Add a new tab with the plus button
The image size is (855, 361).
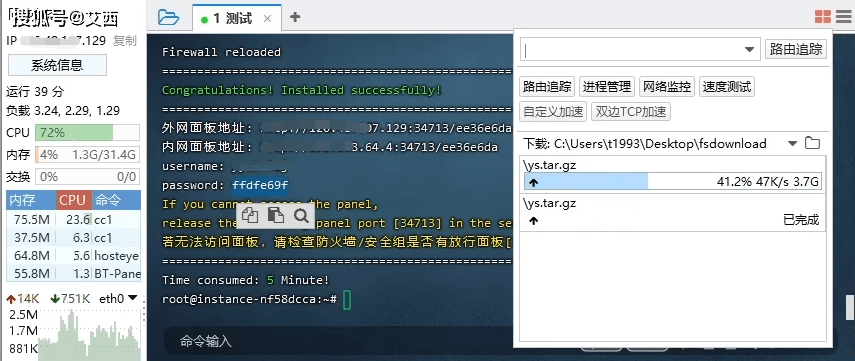click(295, 17)
